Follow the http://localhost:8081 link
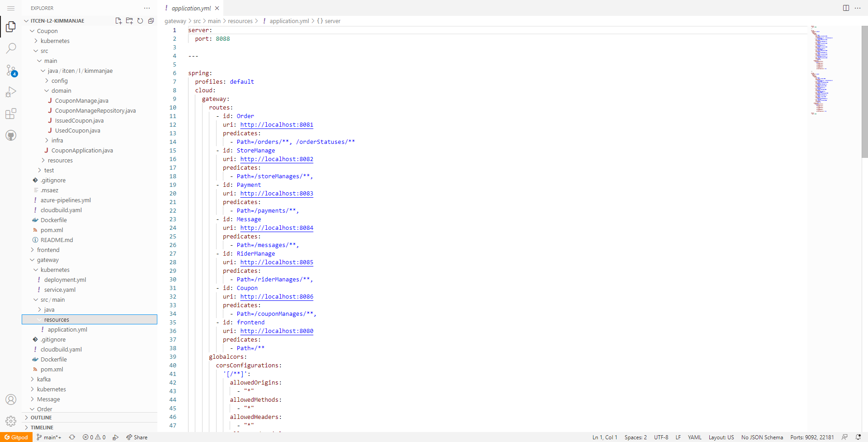The image size is (868, 442). (277, 124)
